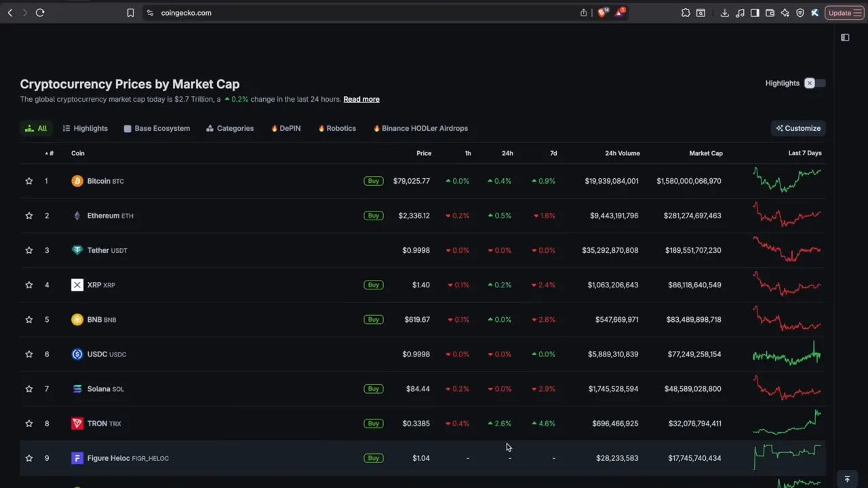Star Tether to add to watchlist
The height and width of the screenshot is (488, 868).
pyautogui.click(x=29, y=250)
